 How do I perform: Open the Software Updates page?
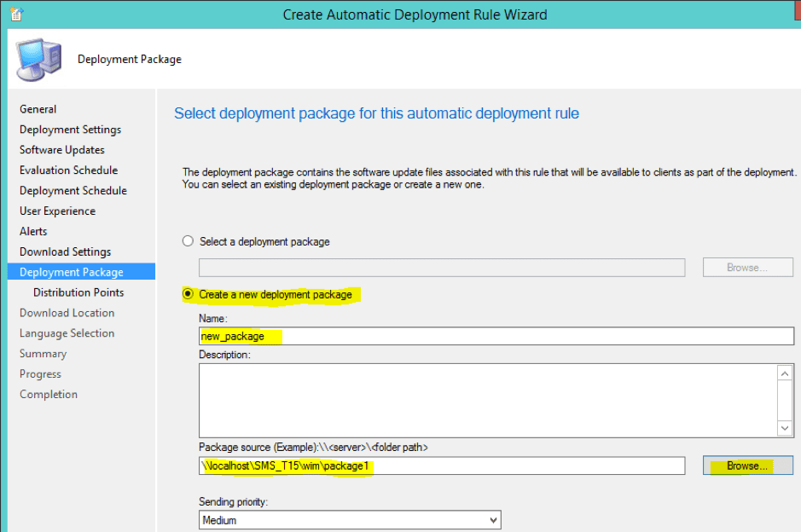click(x=61, y=149)
